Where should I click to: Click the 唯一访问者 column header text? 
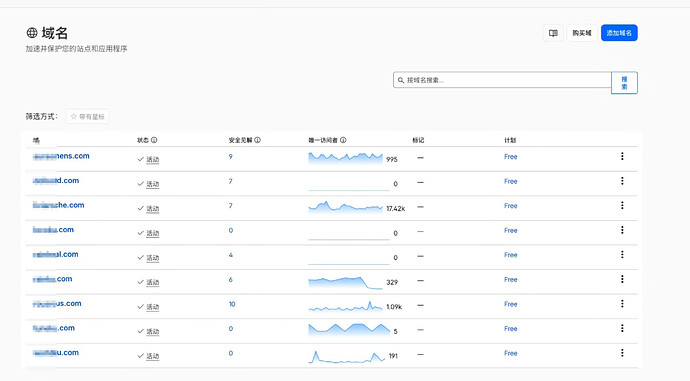coord(323,140)
